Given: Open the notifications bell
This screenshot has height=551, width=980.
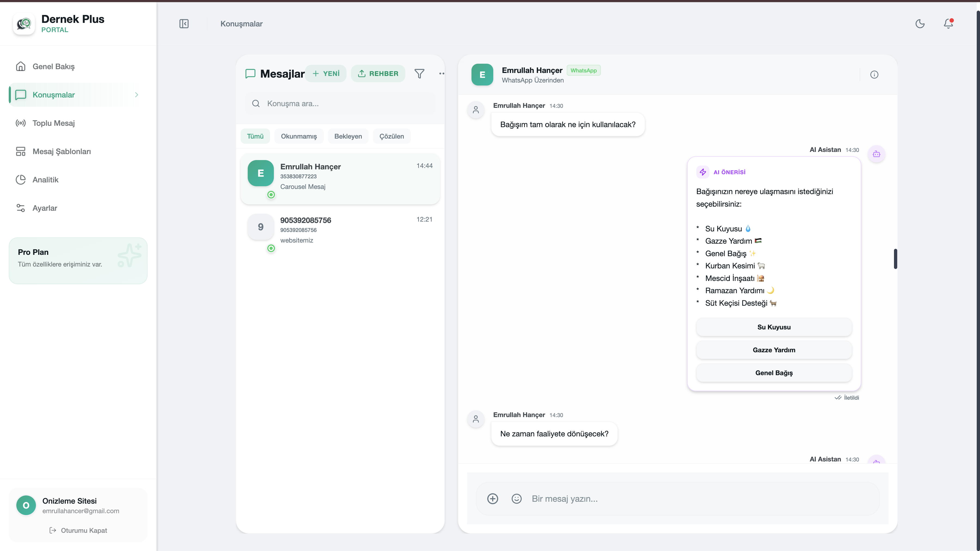Looking at the screenshot, I should click(x=948, y=24).
